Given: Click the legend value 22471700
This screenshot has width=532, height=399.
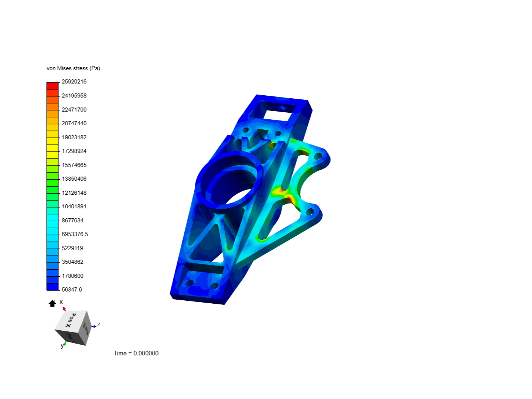Looking at the screenshot, I should [74, 109].
